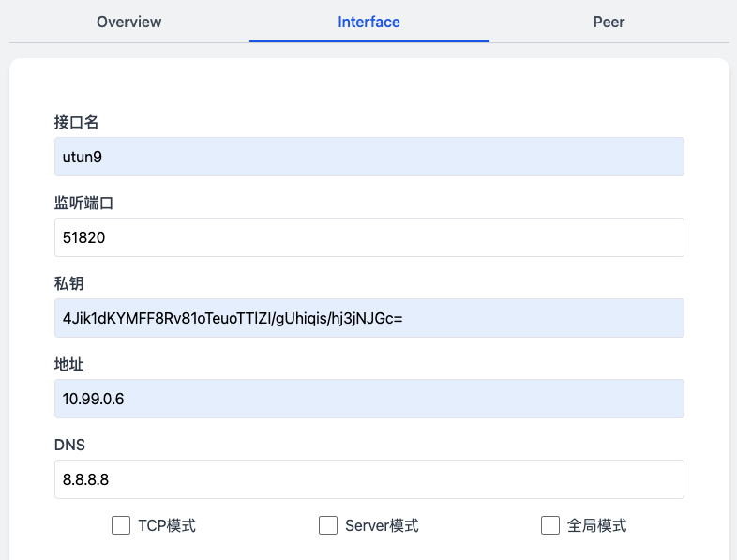Click the 地址 label text
737x560 pixels.
[x=69, y=364]
